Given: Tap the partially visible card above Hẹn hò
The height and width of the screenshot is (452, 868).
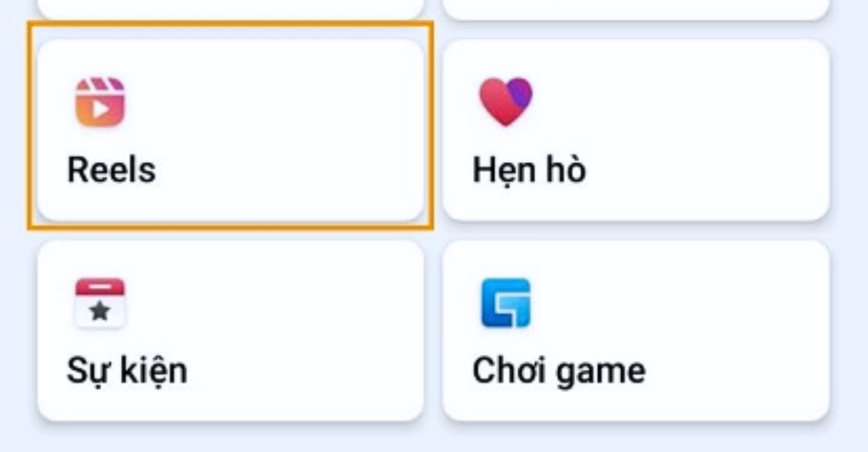Looking at the screenshot, I should (x=636, y=9).
